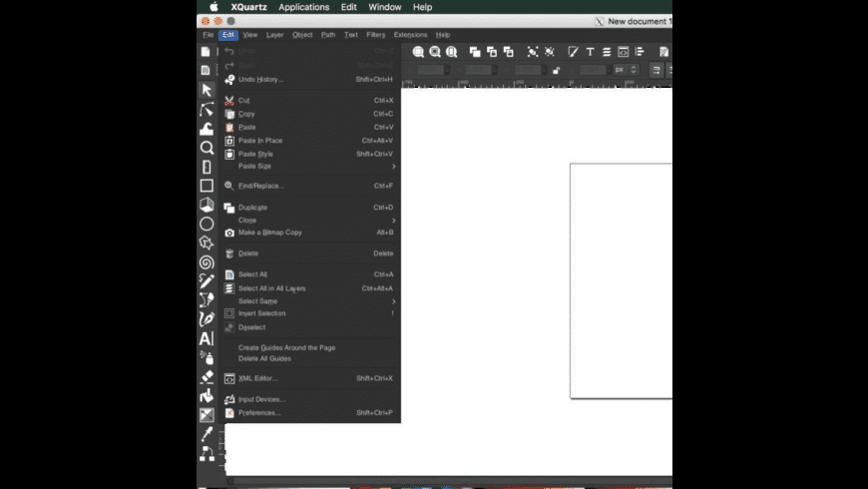
Task: Click the Group objects toolbar icon
Action: point(532,52)
